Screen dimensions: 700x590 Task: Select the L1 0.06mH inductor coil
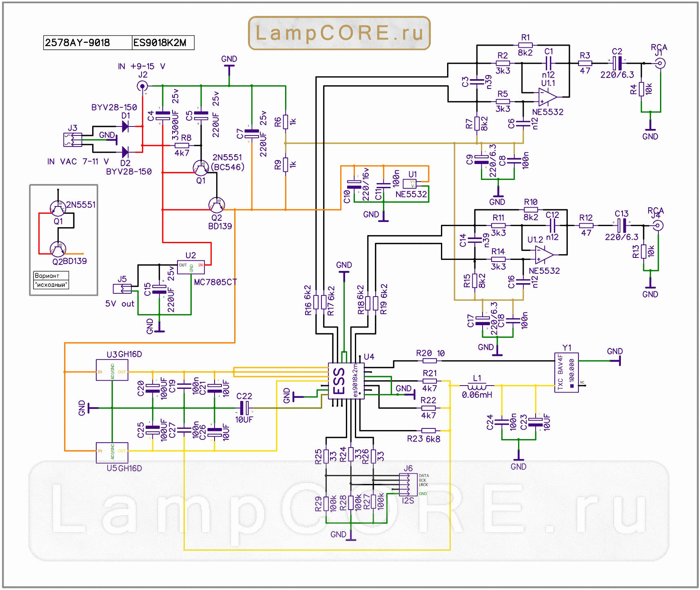476,386
